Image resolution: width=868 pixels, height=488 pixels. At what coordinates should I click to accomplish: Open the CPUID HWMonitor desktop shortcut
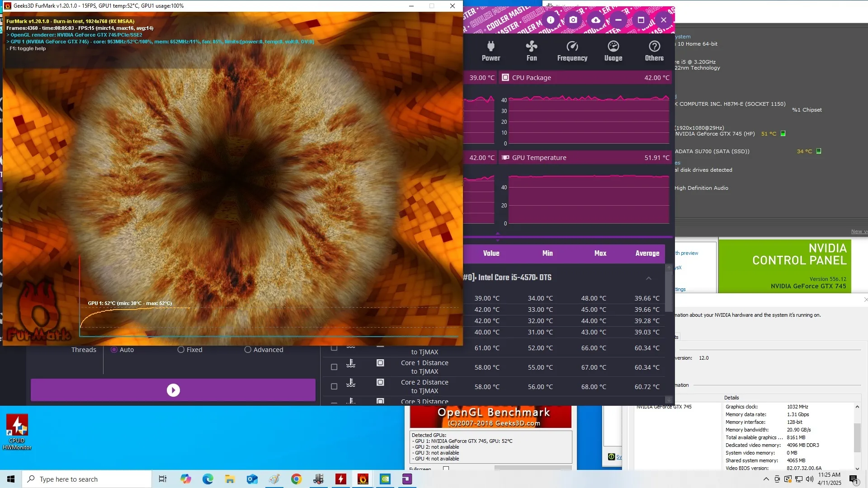click(17, 432)
